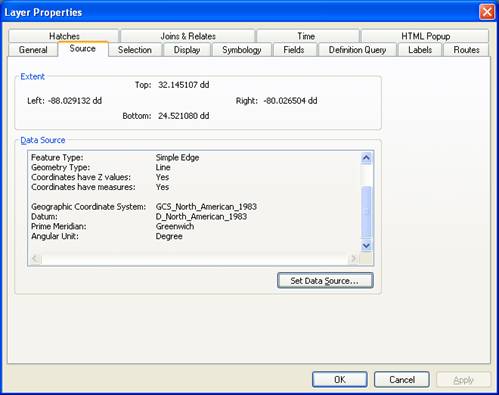The width and height of the screenshot is (499, 395).
Task: Open the Definition Query tab
Action: click(x=357, y=50)
